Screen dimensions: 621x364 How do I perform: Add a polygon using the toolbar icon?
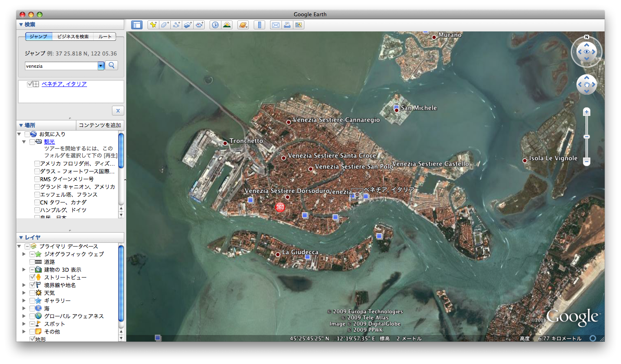165,25
